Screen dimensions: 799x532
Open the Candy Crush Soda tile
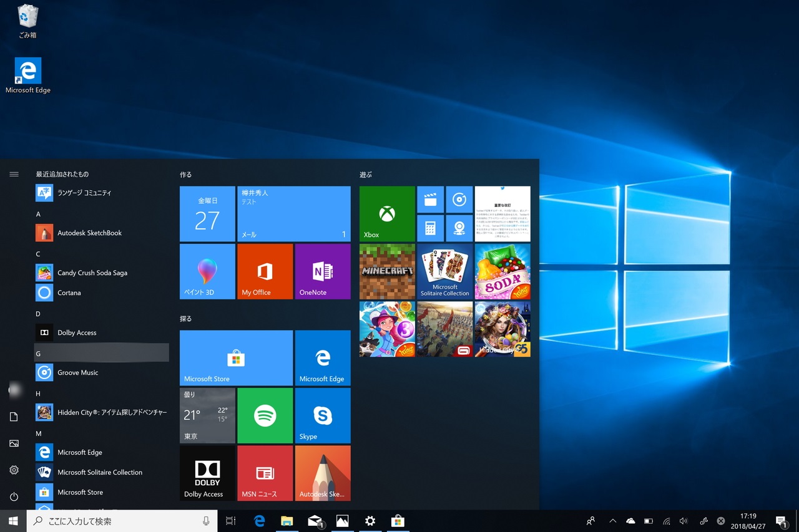pos(502,271)
